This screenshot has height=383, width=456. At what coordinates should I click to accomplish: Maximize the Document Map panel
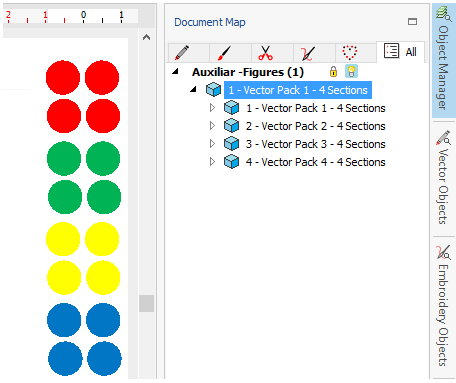click(x=412, y=22)
